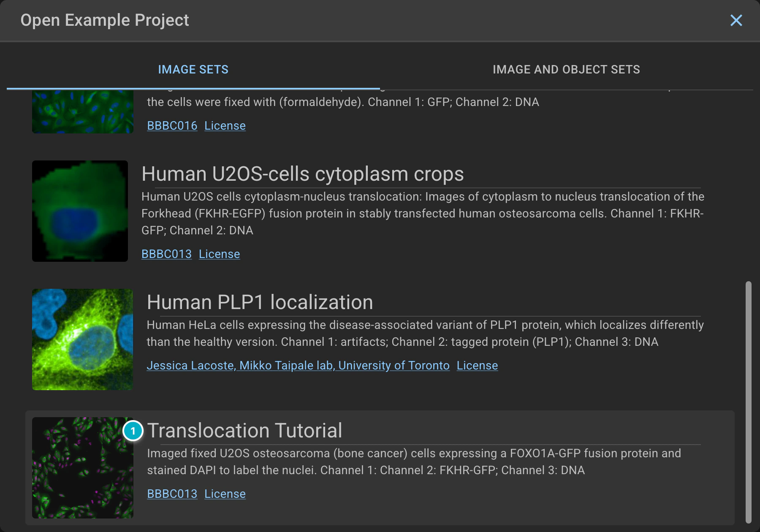The image size is (760, 532).
Task: Open License link for Translocation Tutorial
Action: coord(225,494)
